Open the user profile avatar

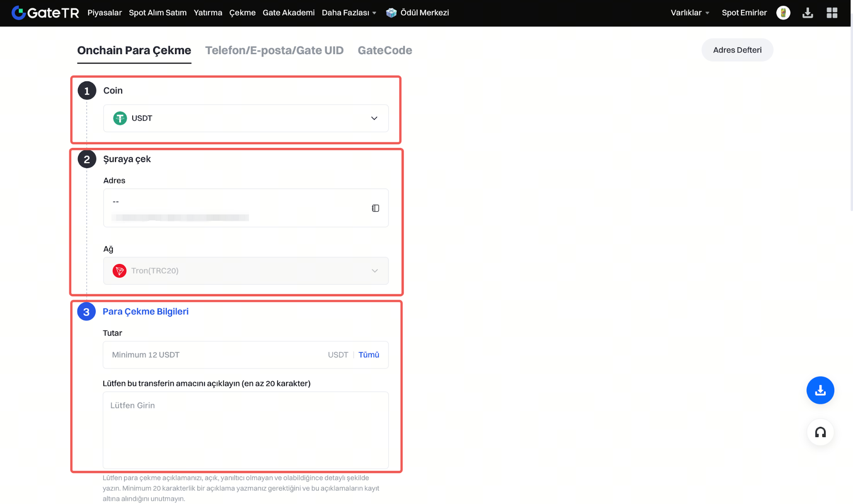[783, 13]
